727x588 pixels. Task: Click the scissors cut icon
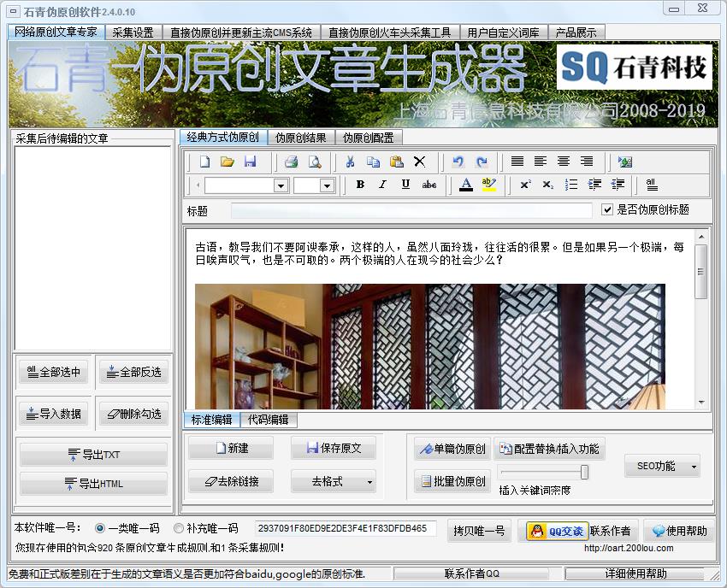[350, 162]
